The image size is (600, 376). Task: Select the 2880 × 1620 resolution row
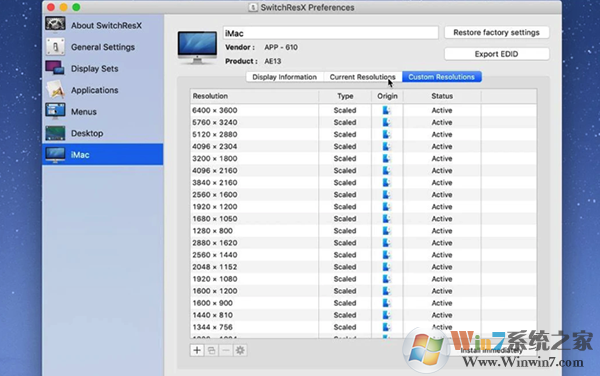(x=364, y=243)
